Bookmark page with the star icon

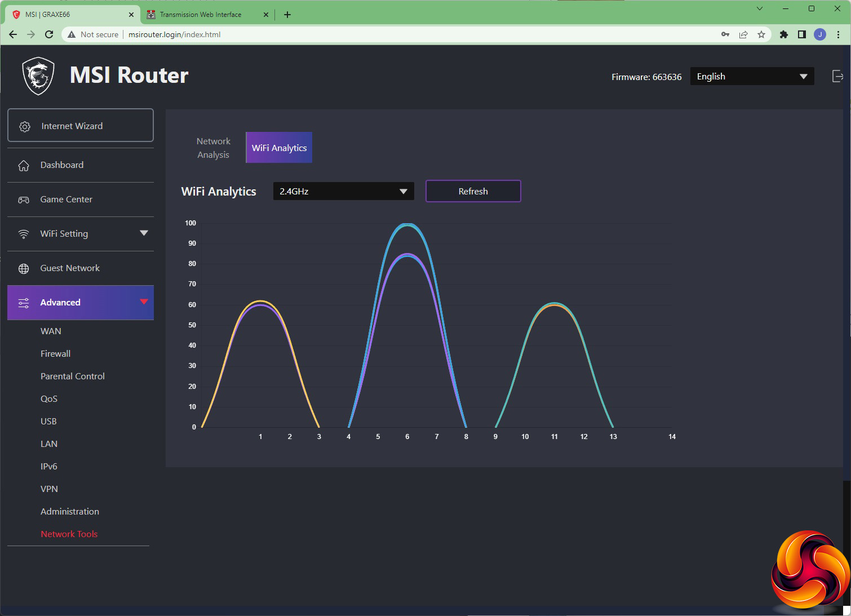point(761,34)
